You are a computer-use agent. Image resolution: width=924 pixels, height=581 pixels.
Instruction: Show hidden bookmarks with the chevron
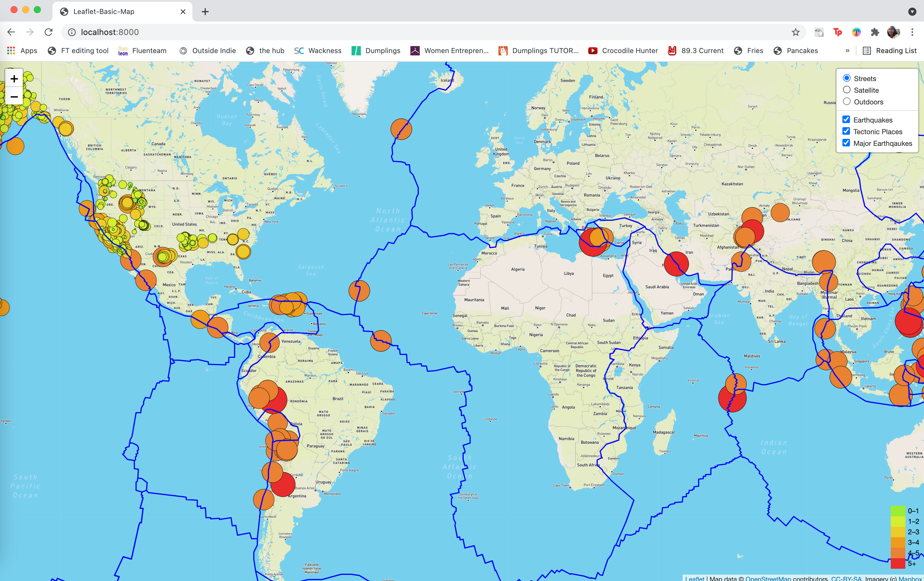coord(847,51)
